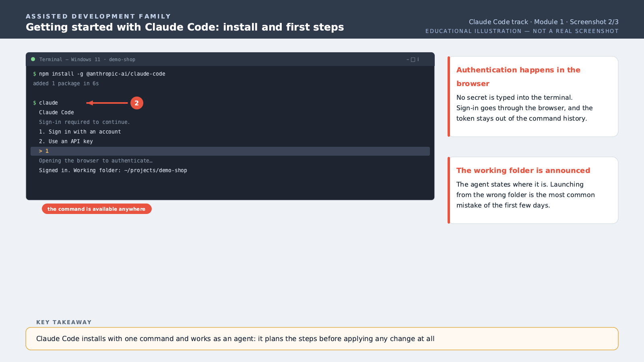Click the key takeaway sentence about Claude Code installing

click(235, 339)
